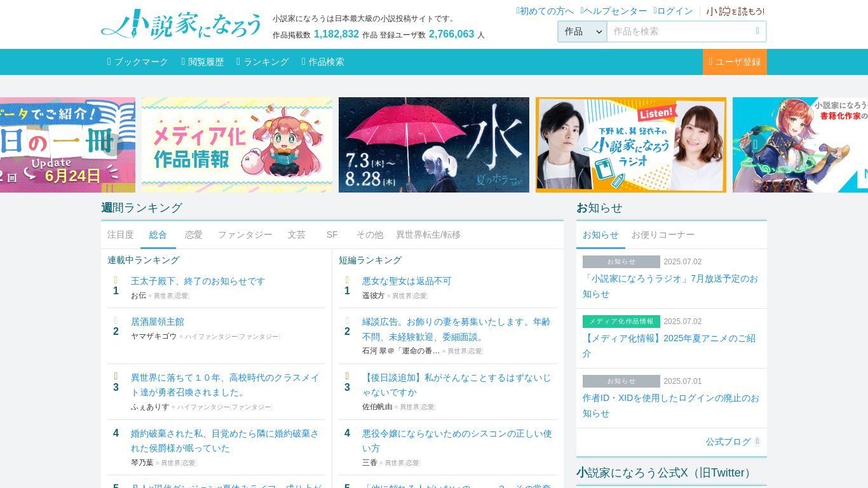This screenshot has width=868, height=488.
Task: Open ブックマーク in the navigation bar
Action: pos(138,62)
